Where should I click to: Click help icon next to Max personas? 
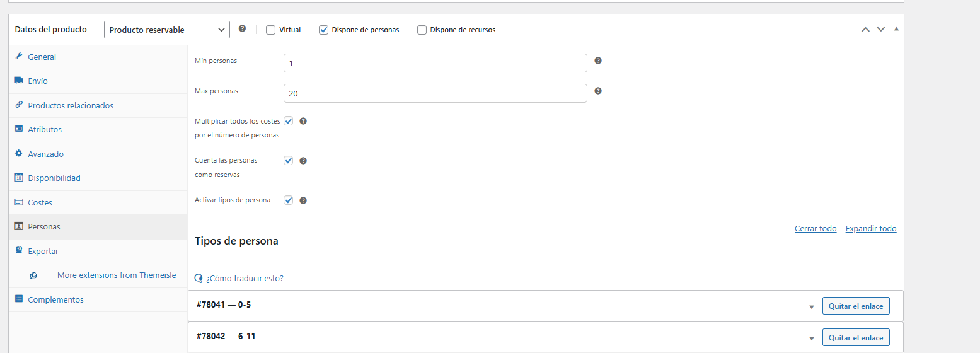[x=598, y=91]
